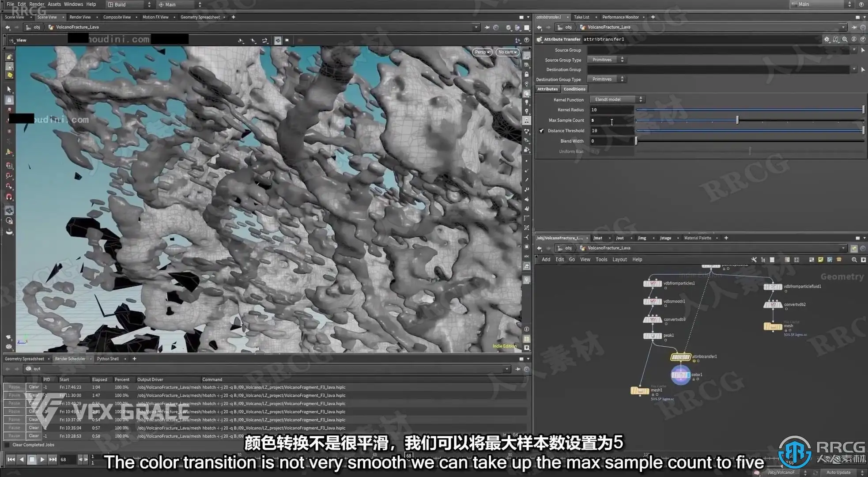Click Clear button on first render job

[x=34, y=387]
